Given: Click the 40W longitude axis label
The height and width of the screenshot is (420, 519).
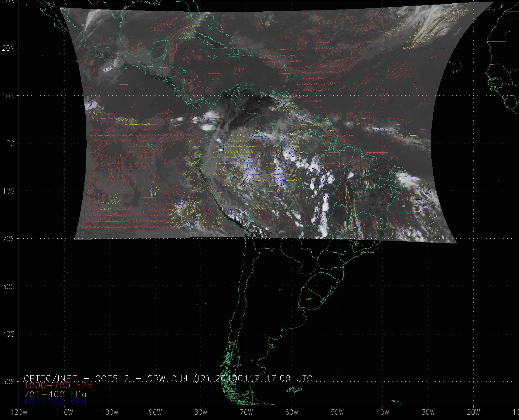Looking at the screenshot, I should pyautogui.click(x=383, y=412).
